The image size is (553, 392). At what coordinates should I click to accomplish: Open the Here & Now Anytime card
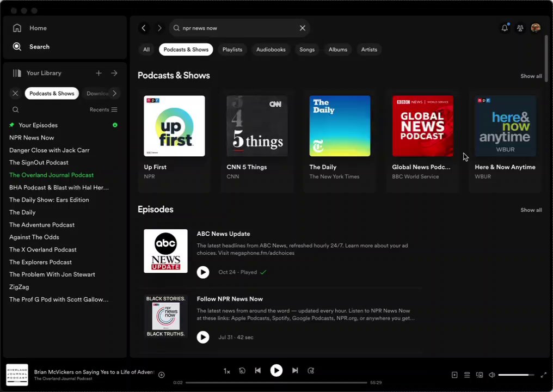coord(505,140)
